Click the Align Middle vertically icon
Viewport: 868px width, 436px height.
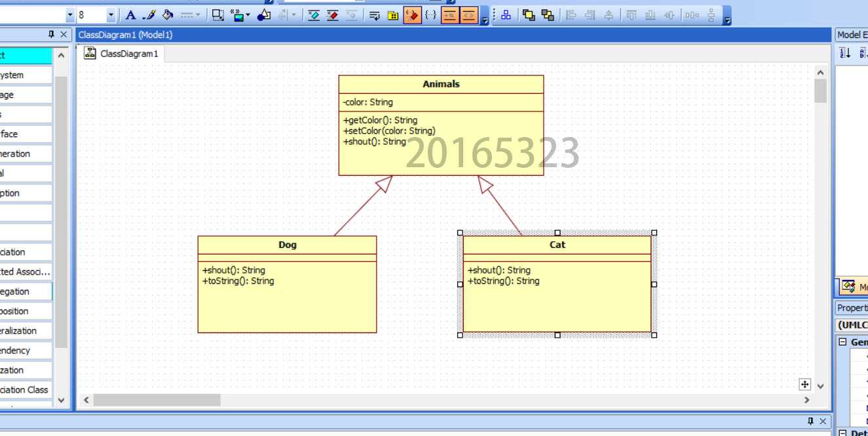tap(669, 15)
